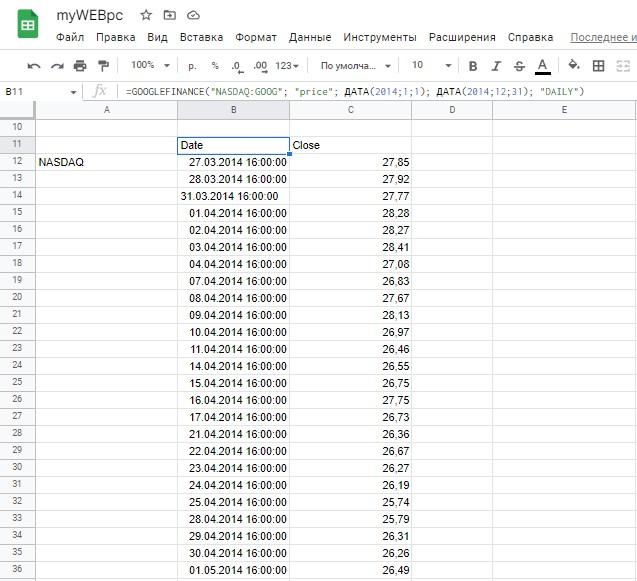Click the myWEBpc document title
Viewport: 637px width, 581px height.
point(89,15)
